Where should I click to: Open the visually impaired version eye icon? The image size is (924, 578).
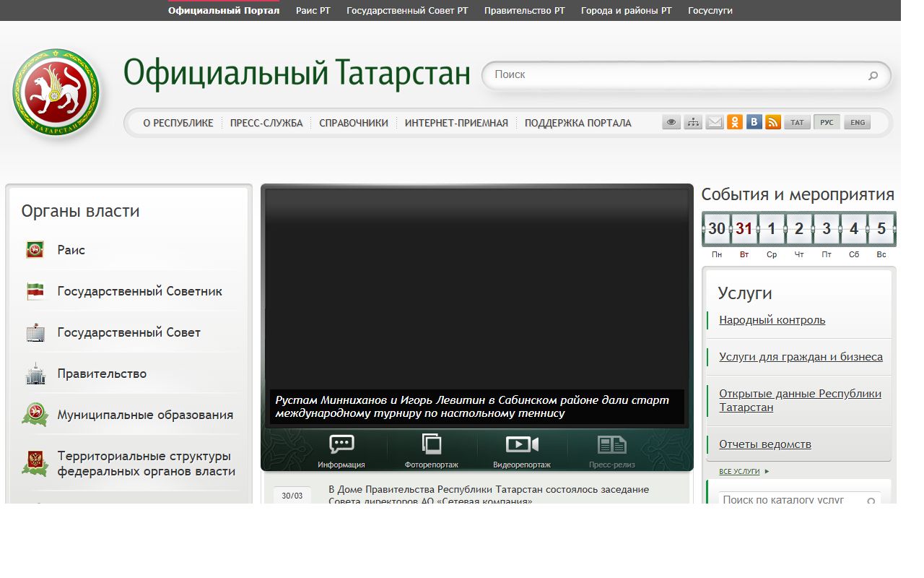tap(671, 122)
